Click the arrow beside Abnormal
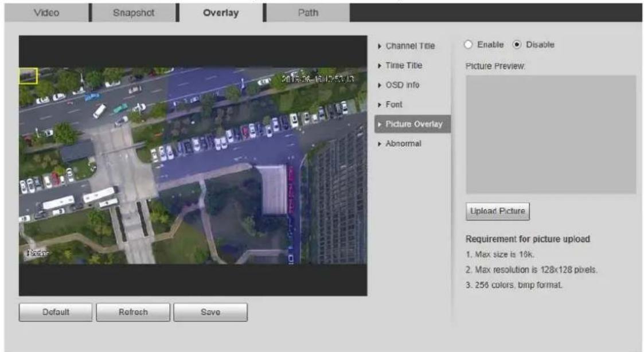644x352 pixels. [380, 144]
